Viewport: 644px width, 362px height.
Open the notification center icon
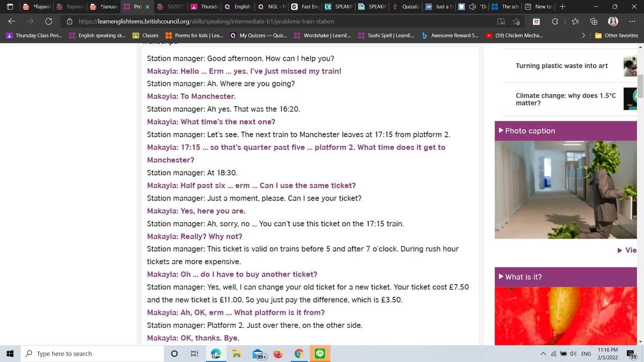click(x=632, y=353)
